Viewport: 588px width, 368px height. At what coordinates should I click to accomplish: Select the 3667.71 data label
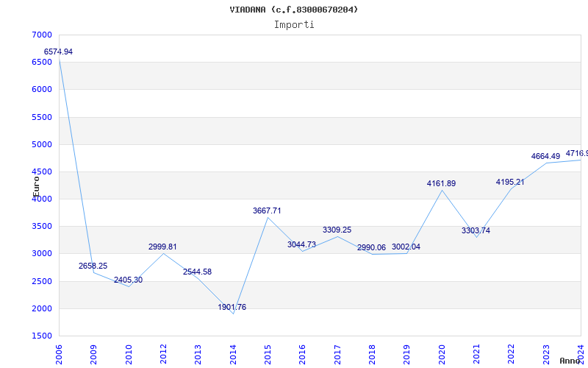click(267, 211)
